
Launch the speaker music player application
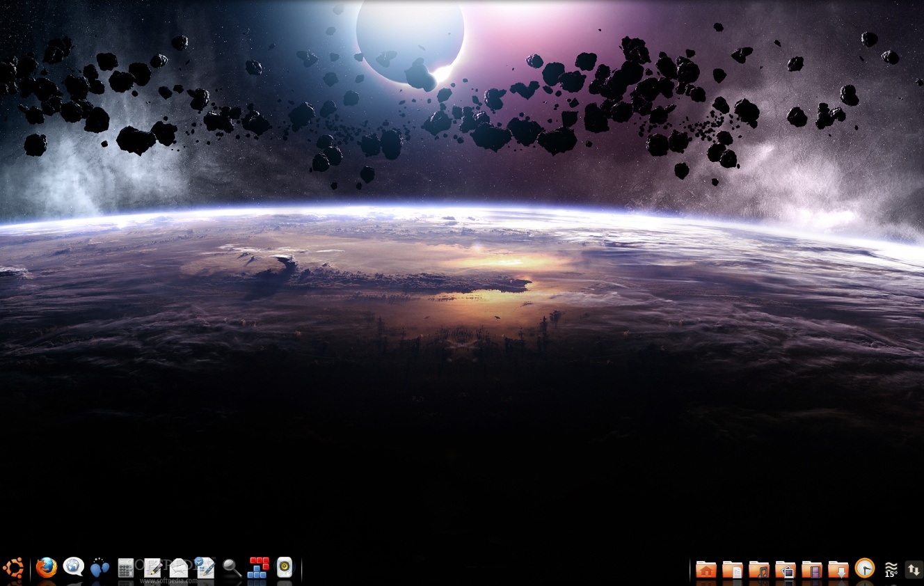285,568
